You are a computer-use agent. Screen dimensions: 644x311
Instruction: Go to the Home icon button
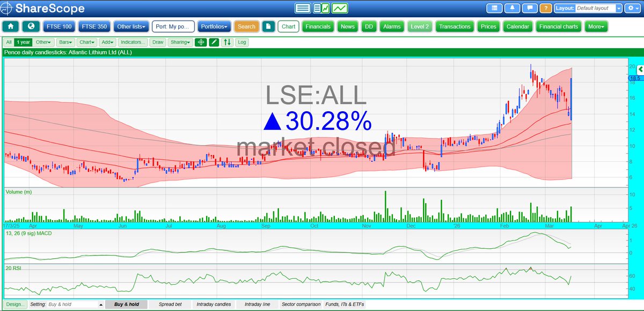click(11, 26)
